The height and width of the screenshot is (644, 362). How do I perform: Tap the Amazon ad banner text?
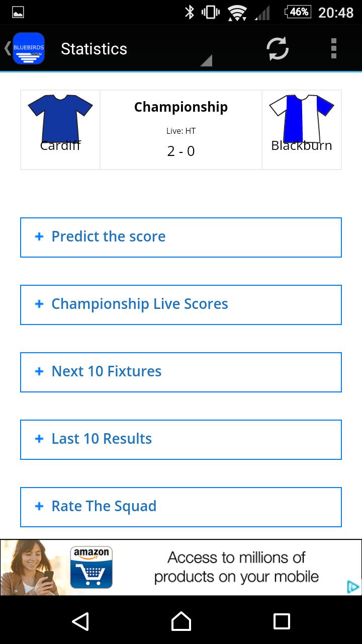(236, 567)
